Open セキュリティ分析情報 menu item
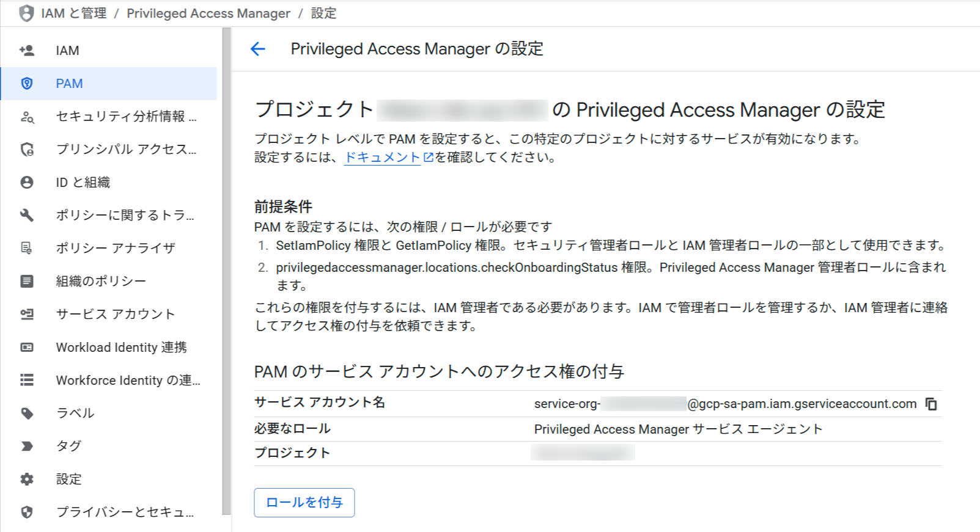The image size is (980, 532). (126, 117)
